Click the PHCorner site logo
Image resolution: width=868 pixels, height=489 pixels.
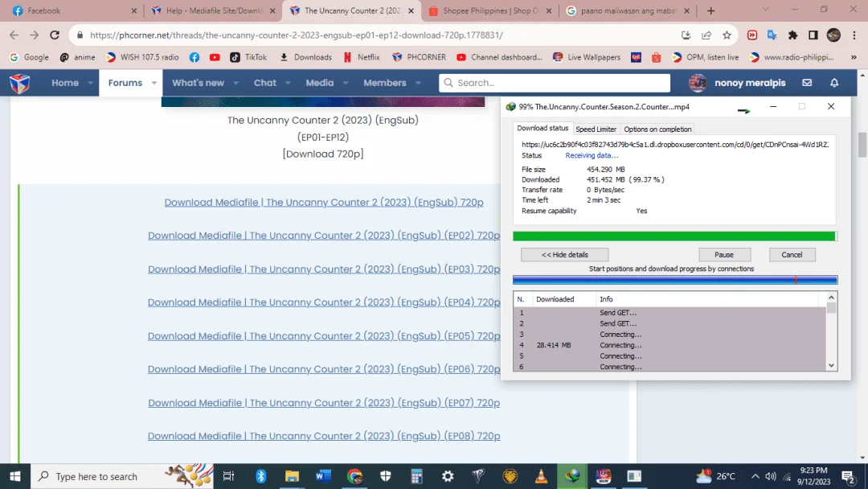pyautogui.click(x=20, y=83)
